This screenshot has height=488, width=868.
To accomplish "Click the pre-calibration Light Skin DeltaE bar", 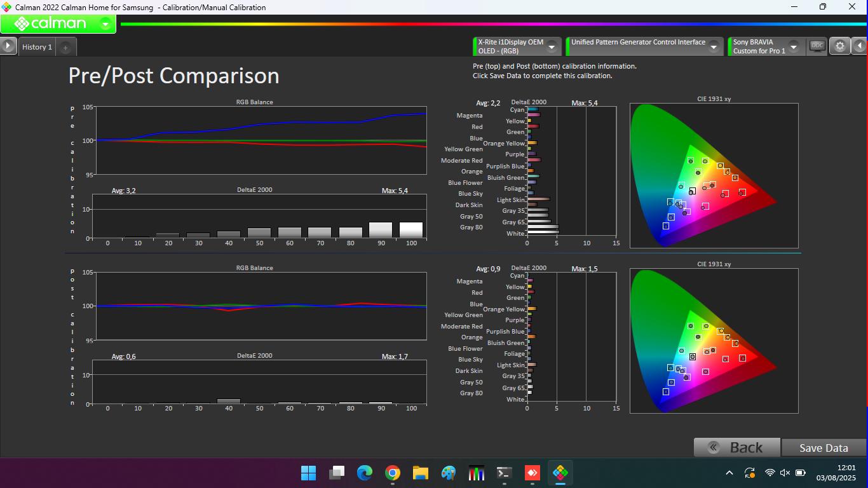I will (538, 199).
